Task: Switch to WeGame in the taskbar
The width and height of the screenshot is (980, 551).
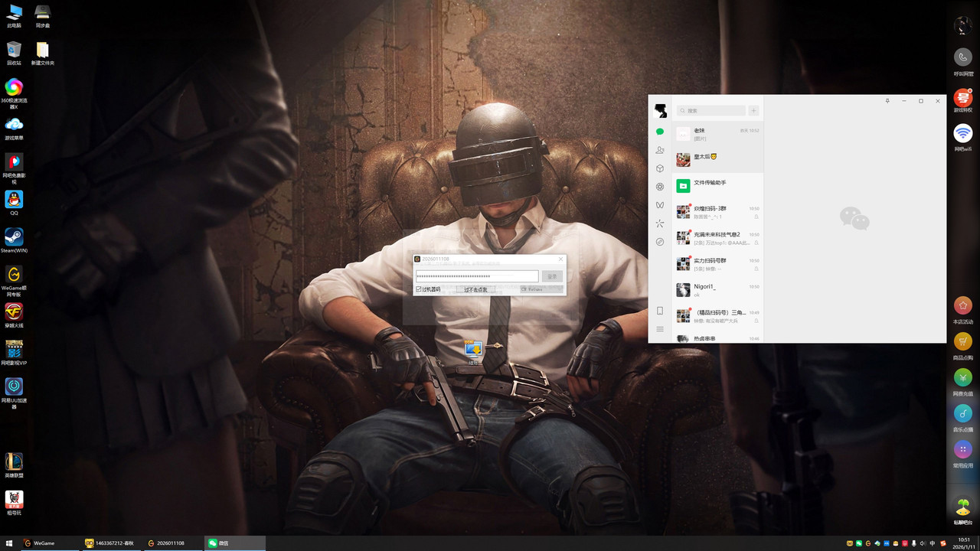Action: coord(43,543)
